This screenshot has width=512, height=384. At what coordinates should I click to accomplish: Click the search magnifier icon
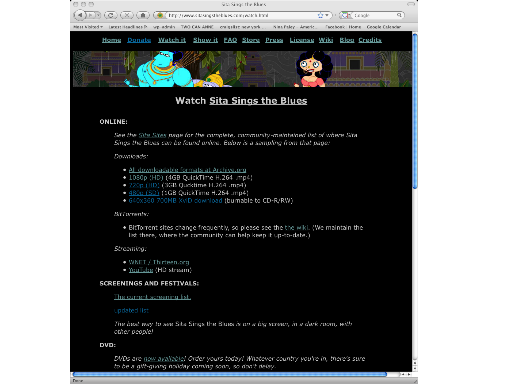(x=399, y=15)
